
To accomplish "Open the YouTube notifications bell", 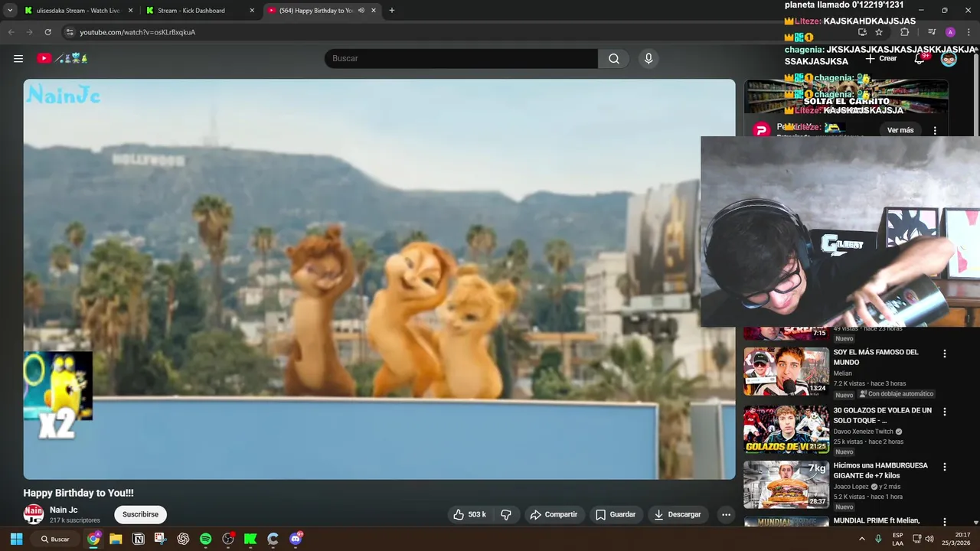I will click(x=920, y=58).
